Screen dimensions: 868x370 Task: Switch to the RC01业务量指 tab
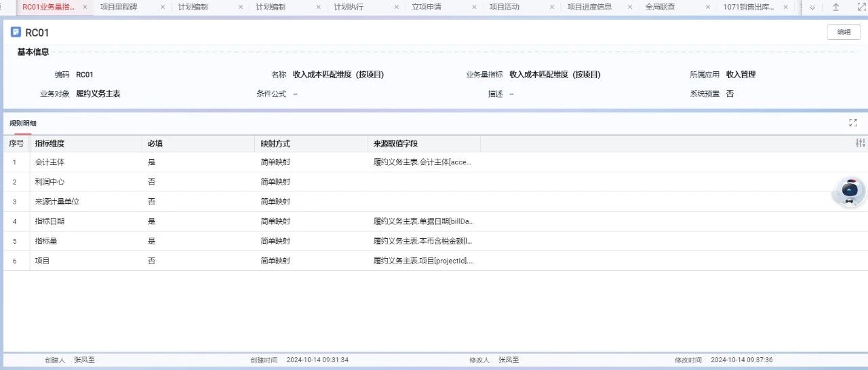(49, 7)
